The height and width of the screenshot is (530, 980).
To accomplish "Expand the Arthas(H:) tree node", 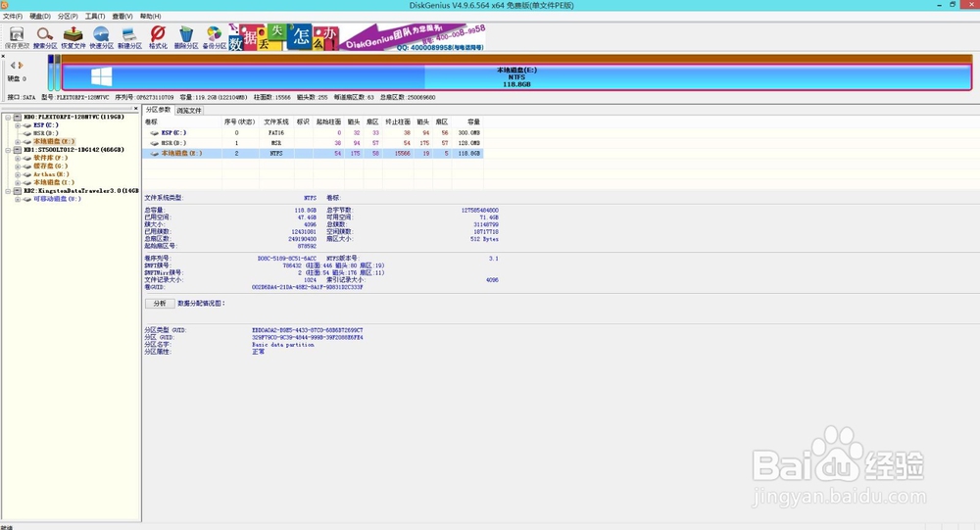I will tap(18, 174).
